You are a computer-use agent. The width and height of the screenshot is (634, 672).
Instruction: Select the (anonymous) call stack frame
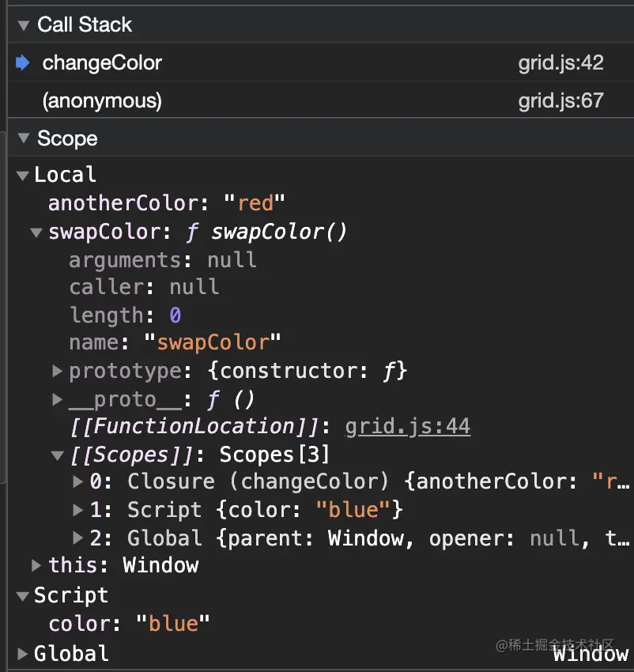[x=102, y=101]
